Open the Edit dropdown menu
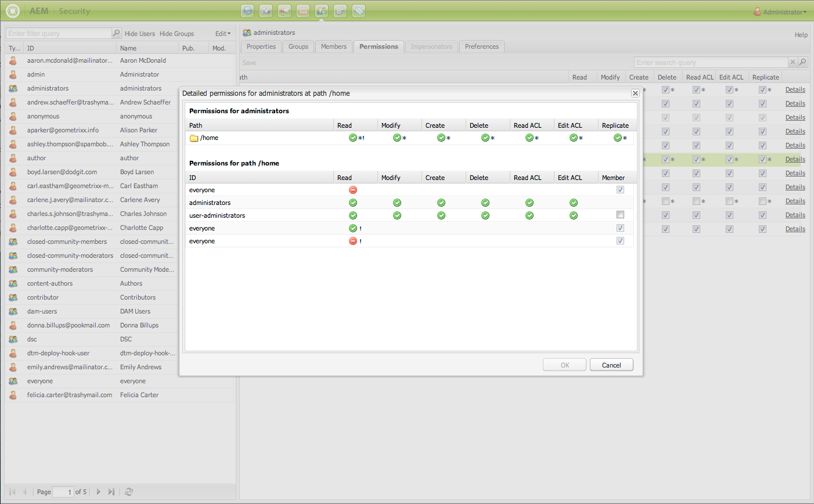The width and height of the screenshot is (814, 504). [x=223, y=34]
